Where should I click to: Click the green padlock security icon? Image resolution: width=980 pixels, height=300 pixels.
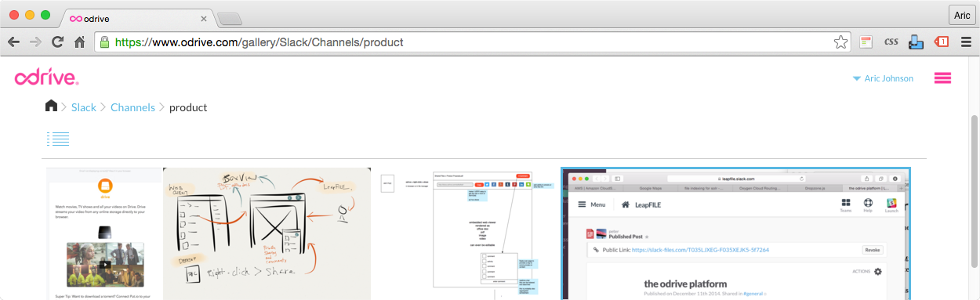click(x=104, y=42)
